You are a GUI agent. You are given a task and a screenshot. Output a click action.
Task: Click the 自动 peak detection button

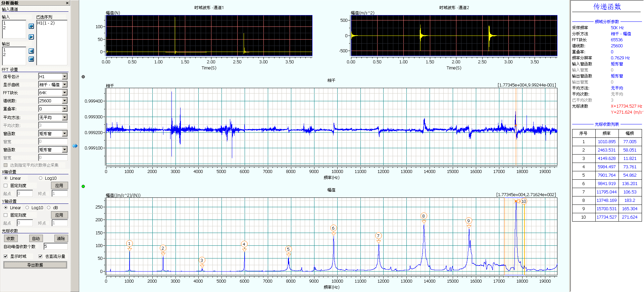(36, 239)
